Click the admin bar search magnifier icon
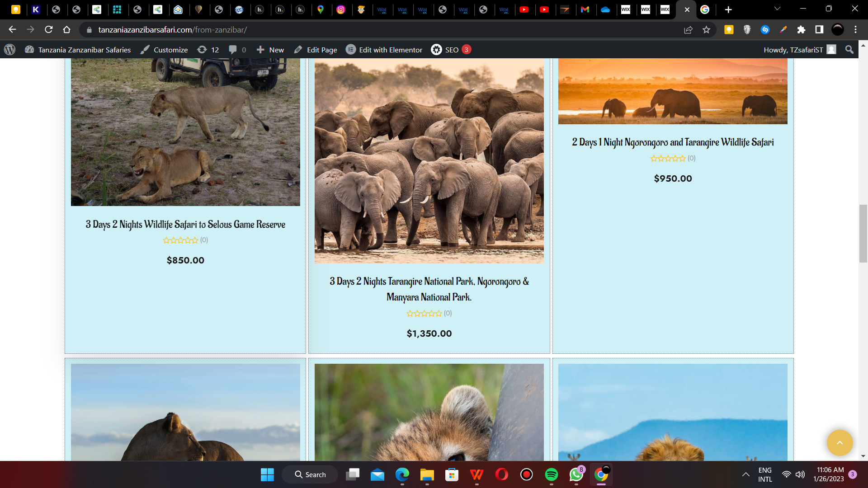 849,50
